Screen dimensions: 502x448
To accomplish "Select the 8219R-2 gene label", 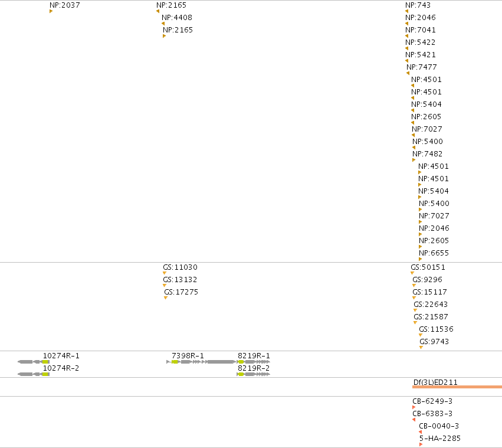I will [254, 368].
